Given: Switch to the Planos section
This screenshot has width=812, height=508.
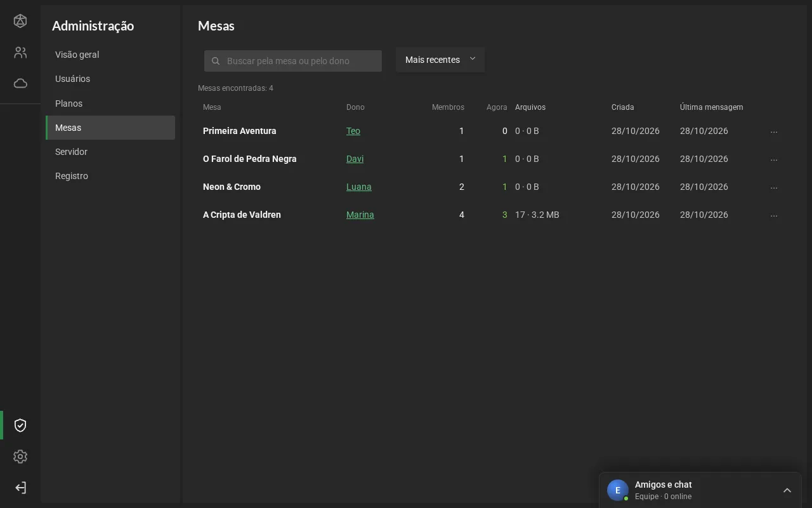Looking at the screenshot, I should tap(110, 104).
